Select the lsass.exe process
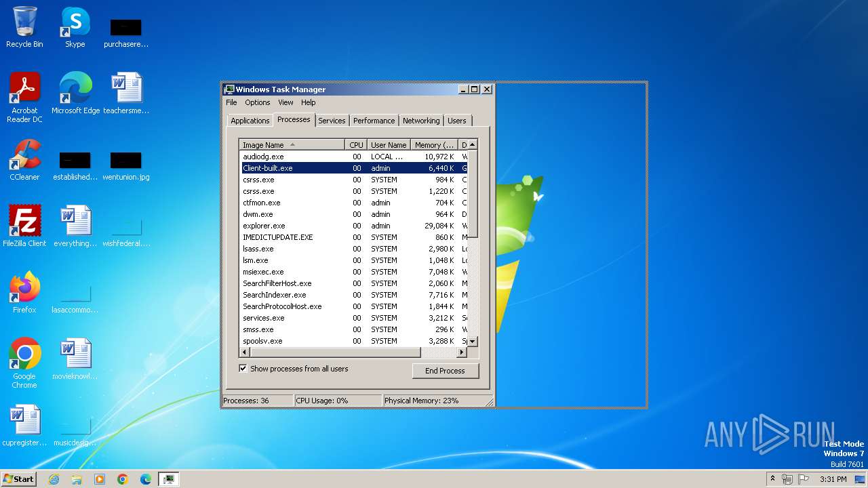 pos(353,249)
